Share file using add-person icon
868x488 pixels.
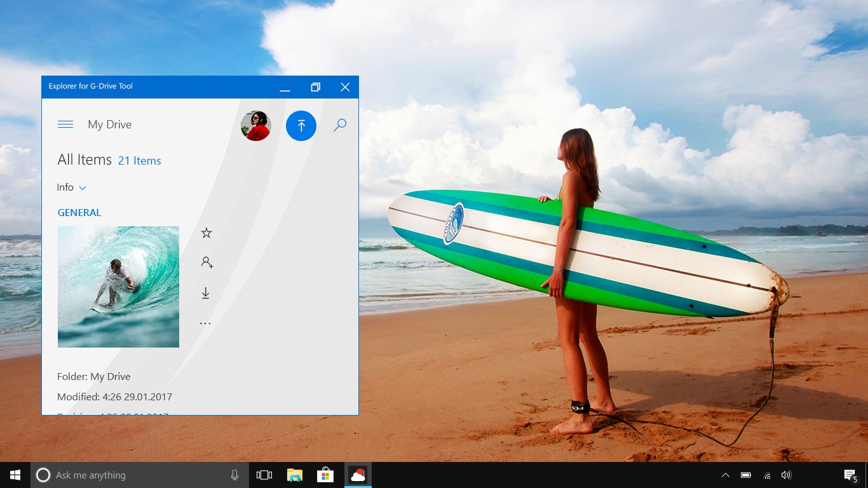207,262
